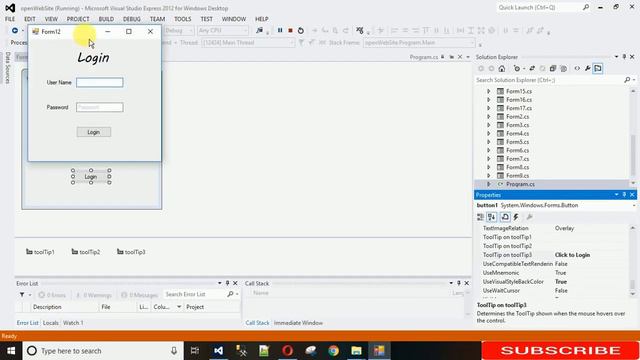Expand the Form5.cs tree node
This screenshot has width=640, height=360.
489,142
